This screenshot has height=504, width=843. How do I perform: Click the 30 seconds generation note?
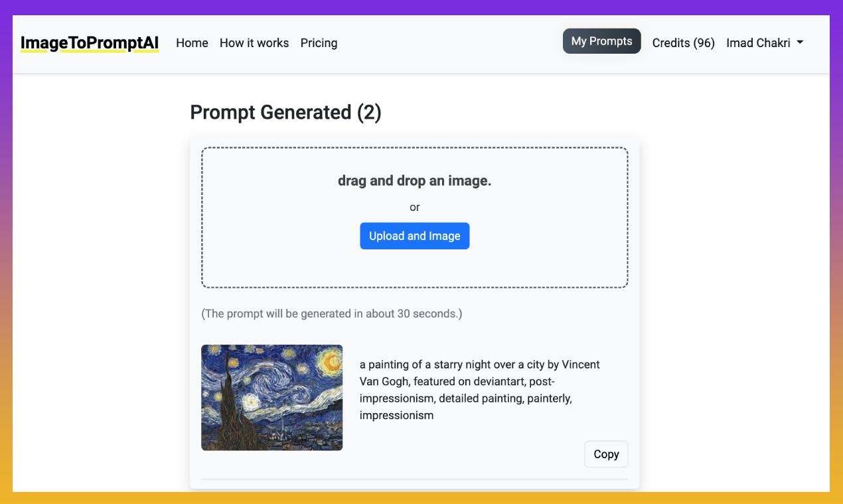click(x=332, y=314)
